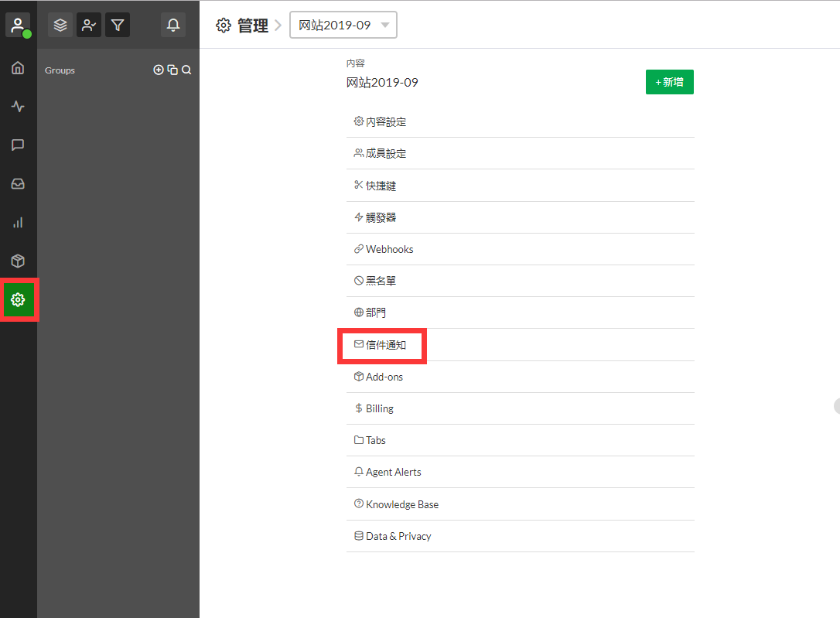The image size is (840, 618).
Task: Add a new group with plus icon
Action: 159,70
